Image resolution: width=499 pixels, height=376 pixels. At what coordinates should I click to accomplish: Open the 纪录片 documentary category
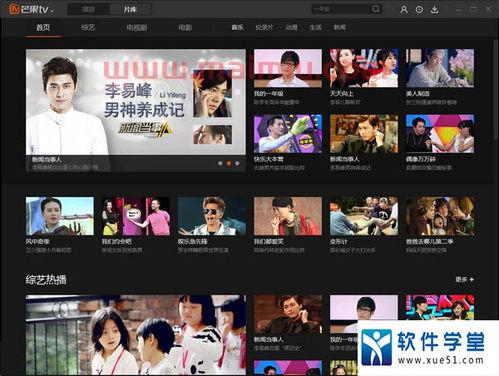(x=264, y=27)
